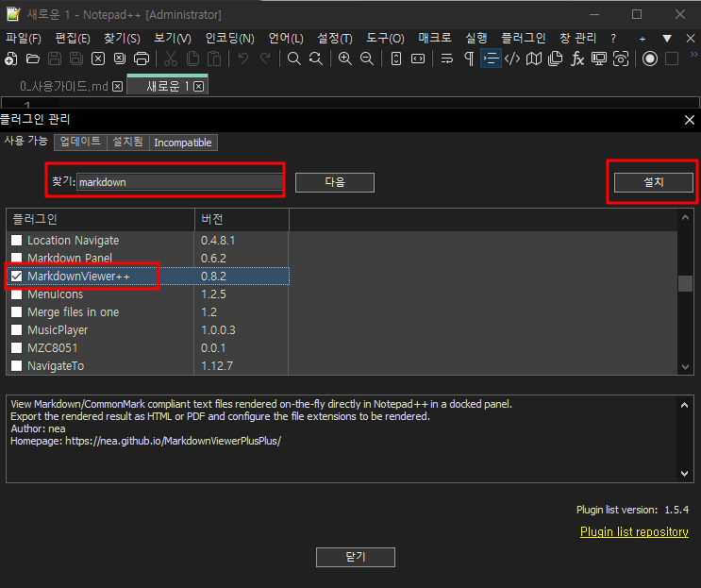
Task: Expand the toolbar overflow chevron
Action: [x=693, y=55]
